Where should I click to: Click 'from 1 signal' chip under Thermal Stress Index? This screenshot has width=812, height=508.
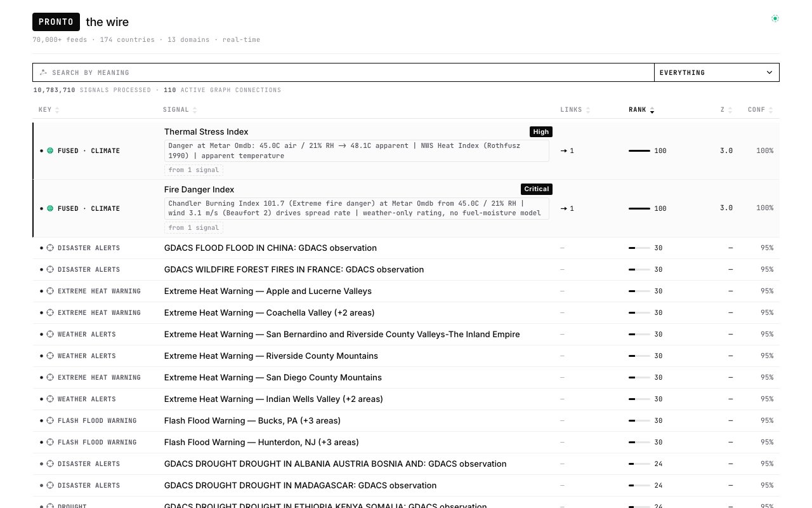(x=193, y=170)
